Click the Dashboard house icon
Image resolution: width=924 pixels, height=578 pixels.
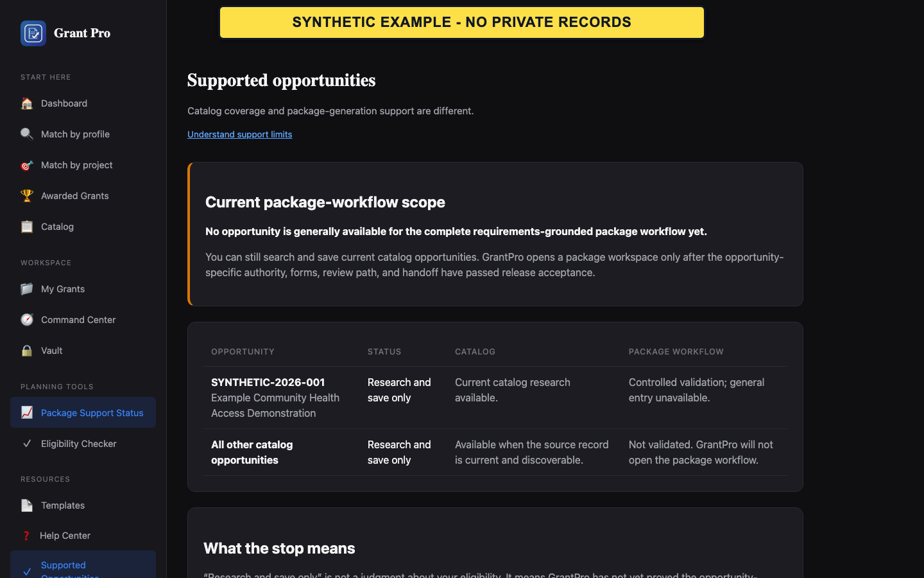27,103
